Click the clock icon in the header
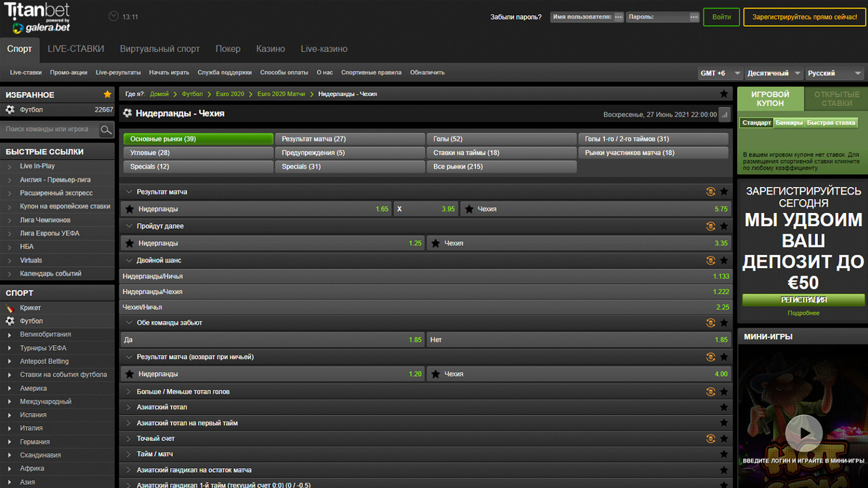868x488 pixels. (x=114, y=17)
